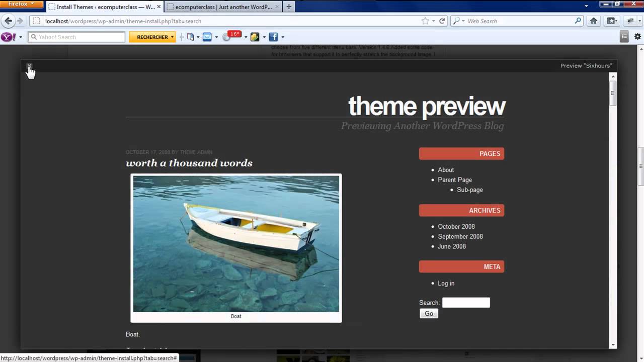Focus the Search text field in the sidebar

pos(466,302)
